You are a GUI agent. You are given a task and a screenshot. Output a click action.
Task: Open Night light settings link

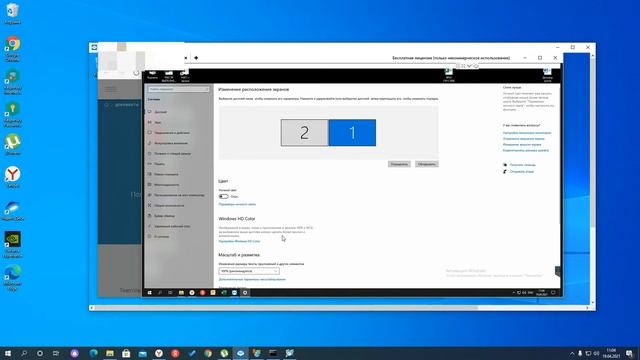point(237,204)
